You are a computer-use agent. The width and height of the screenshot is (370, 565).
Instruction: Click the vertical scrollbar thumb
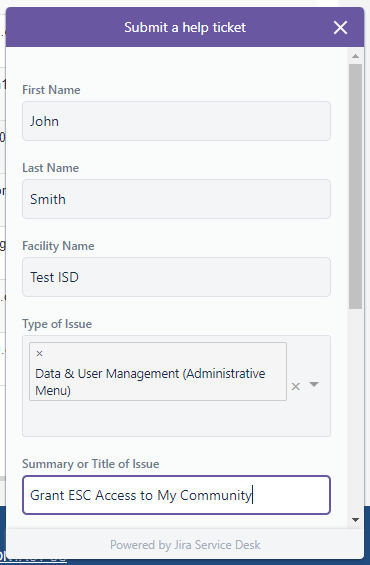pos(356,187)
